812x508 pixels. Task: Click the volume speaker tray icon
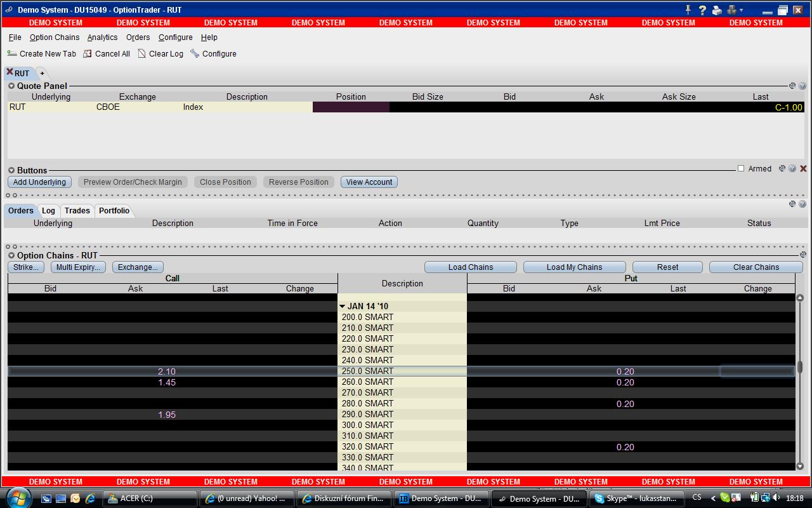[776, 498]
